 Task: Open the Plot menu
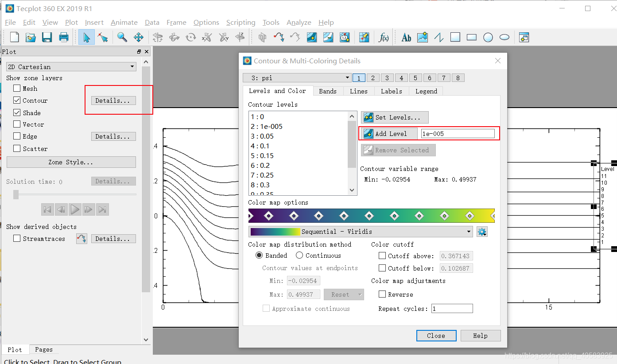tap(71, 23)
